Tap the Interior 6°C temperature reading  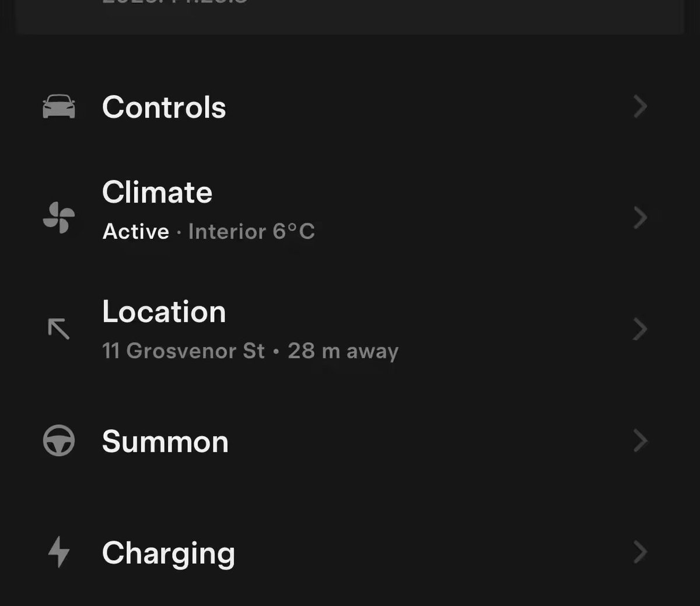(x=251, y=232)
